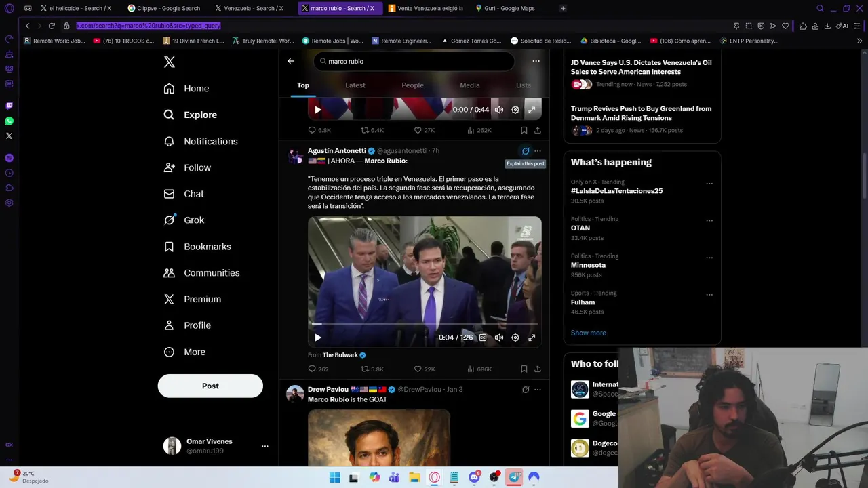This screenshot has height=488, width=868.
Task: Open more options on Drew Pavlou post
Action: tap(538, 390)
